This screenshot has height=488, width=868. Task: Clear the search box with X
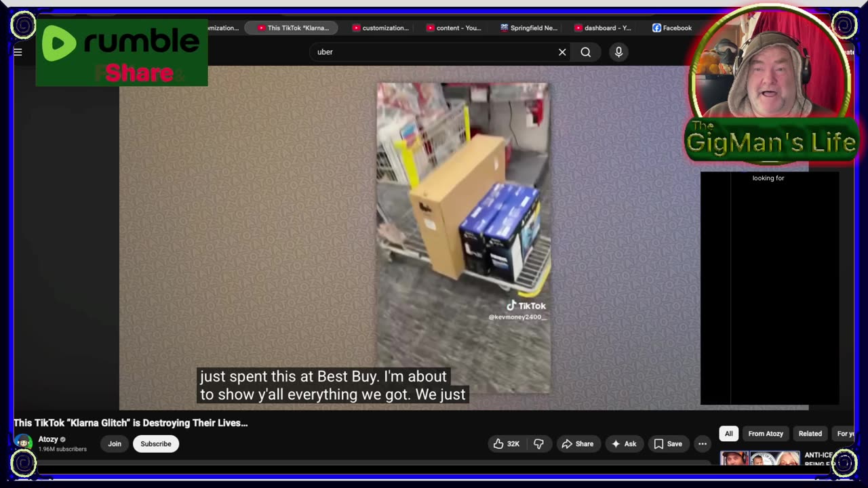(562, 52)
